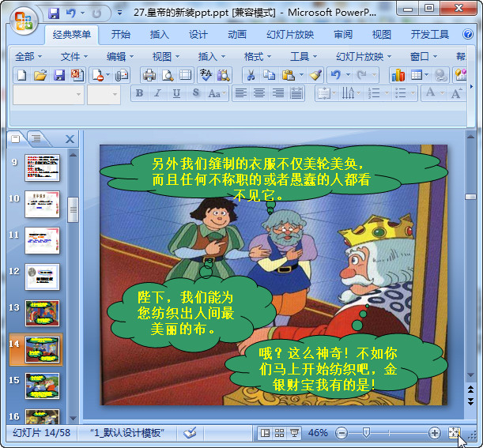Viewport: 483px width, 448px height.
Task: Fit slide to window icon in status bar
Action: 455,433
